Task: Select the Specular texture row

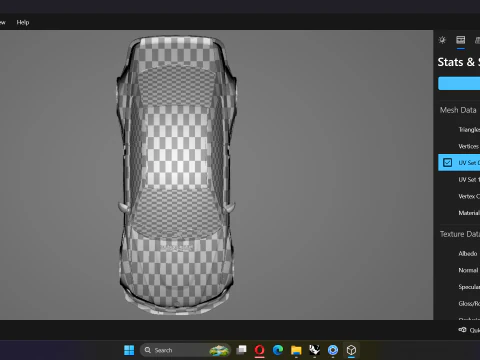Action: (x=459, y=287)
